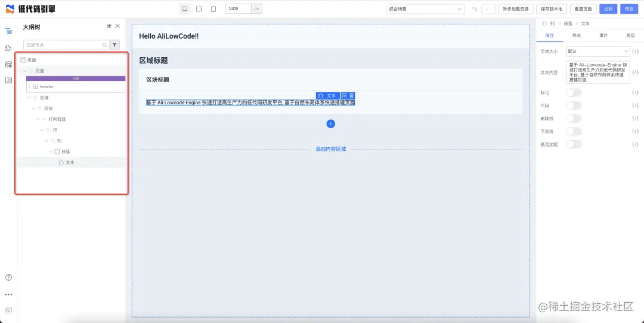The width and height of the screenshot is (644, 323).
Task: Collapse the 行列容器 tree node
Action: tap(38, 119)
